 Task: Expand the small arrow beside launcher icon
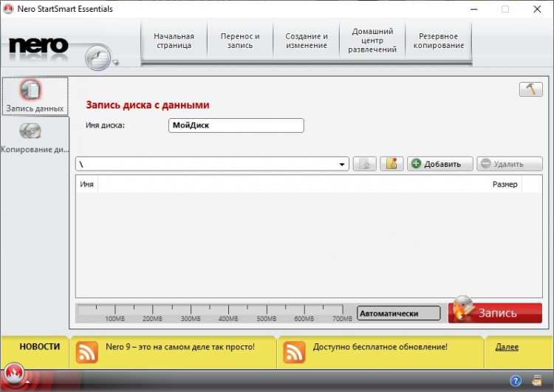(x=115, y=63)
